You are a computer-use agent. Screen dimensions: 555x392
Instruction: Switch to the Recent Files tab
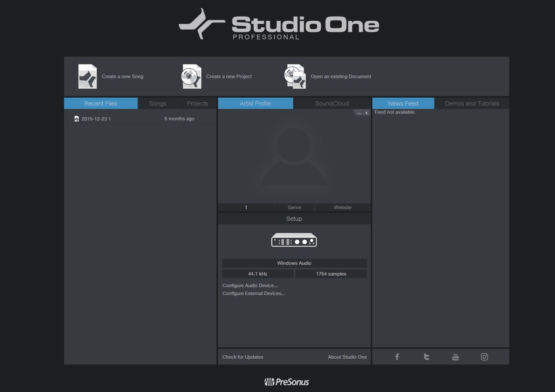pyautogui.click(x=101, y=104)
